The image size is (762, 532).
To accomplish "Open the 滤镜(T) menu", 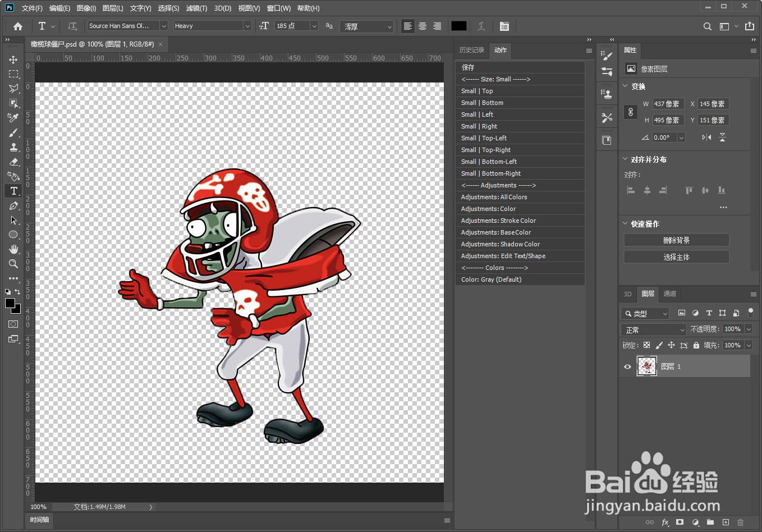I will [196, 8].
